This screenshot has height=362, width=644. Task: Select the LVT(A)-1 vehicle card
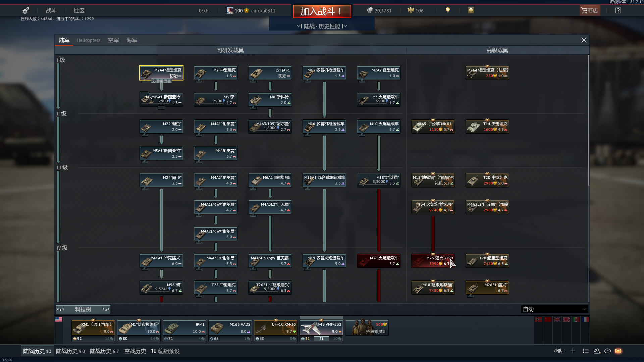tap(270, 73)
